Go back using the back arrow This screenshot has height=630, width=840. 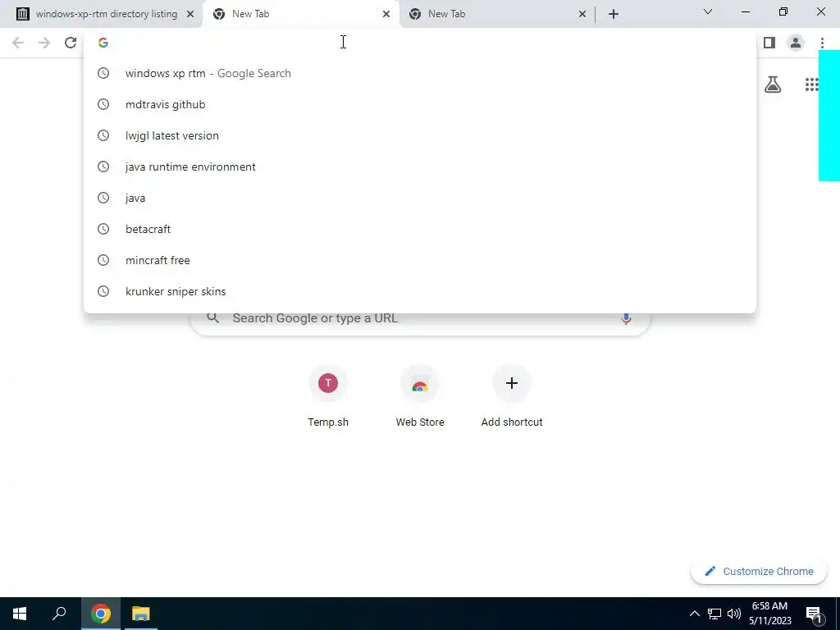18,43
